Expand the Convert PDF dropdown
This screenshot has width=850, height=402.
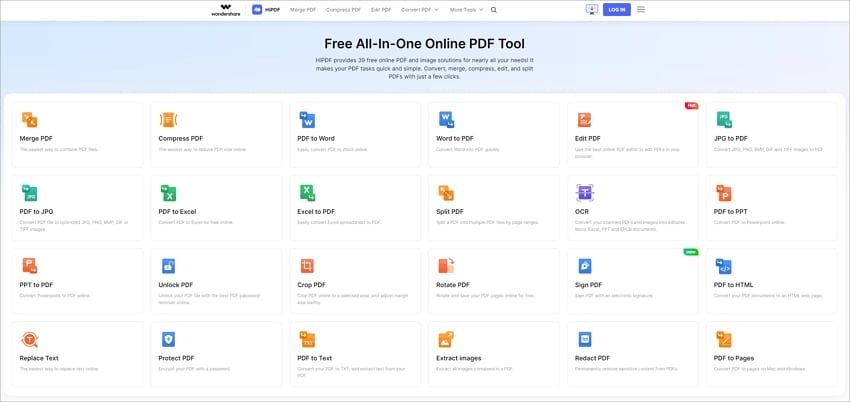tap(421, 9)
